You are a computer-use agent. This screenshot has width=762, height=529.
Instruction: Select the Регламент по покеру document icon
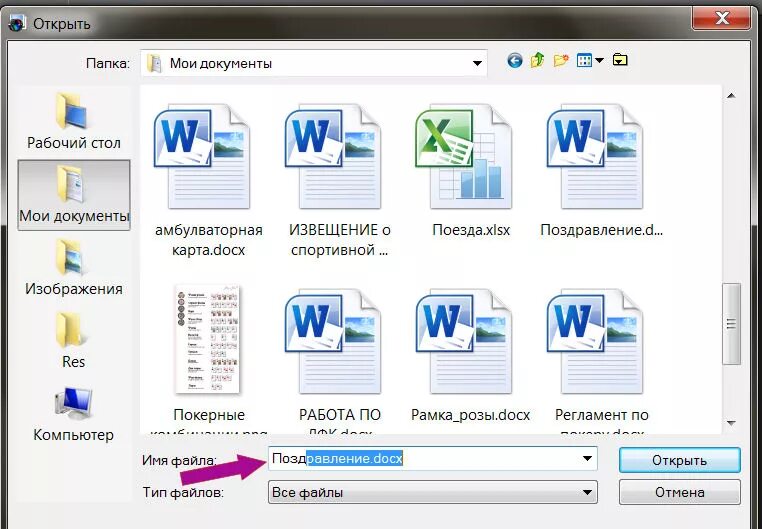[x=595, y=341]
